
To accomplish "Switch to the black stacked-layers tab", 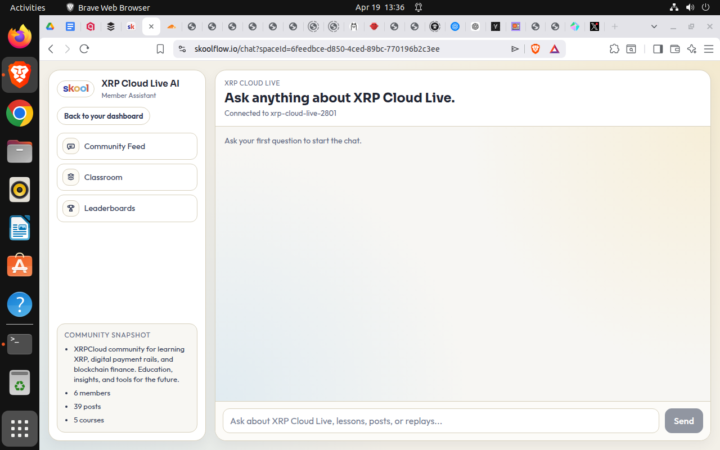I will pos(111,27).
